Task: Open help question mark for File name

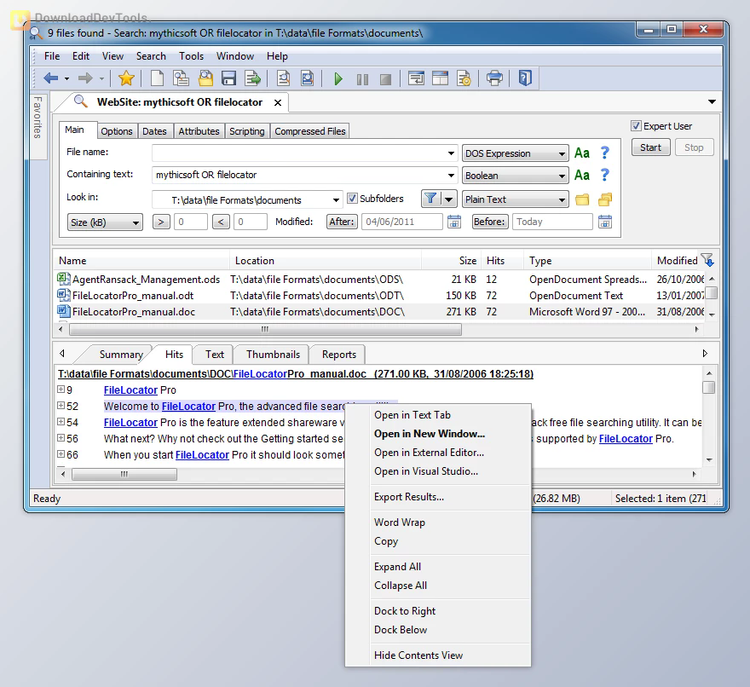Action: [605, 153]
